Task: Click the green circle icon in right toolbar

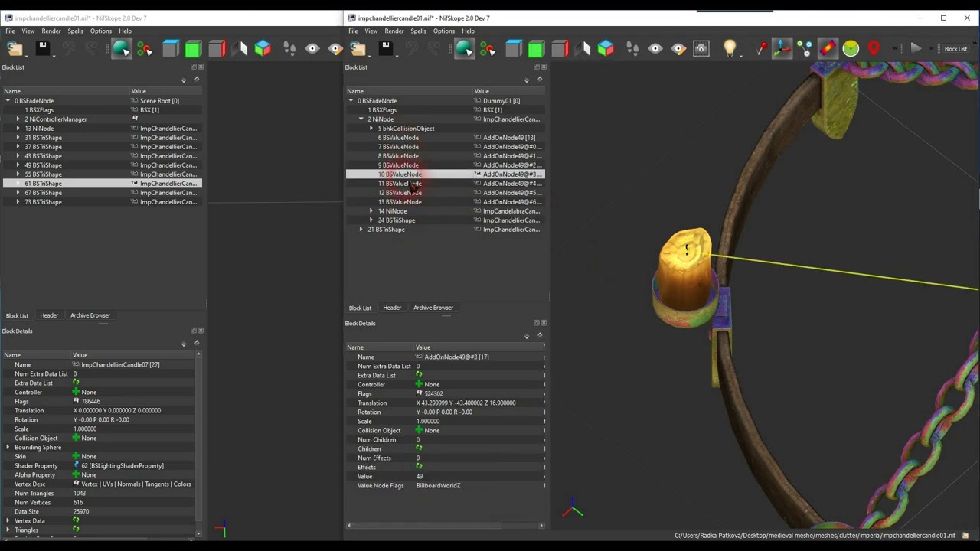Action: (851, 49)
